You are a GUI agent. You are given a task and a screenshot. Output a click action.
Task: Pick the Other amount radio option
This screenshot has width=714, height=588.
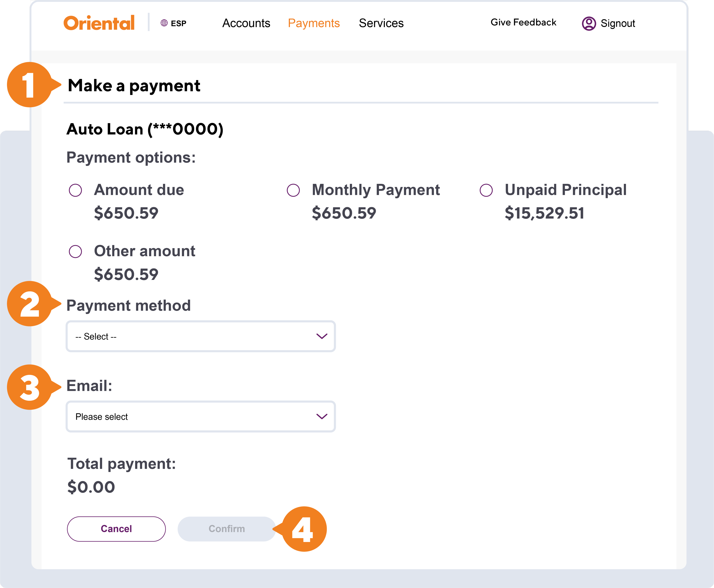[75, 251]
